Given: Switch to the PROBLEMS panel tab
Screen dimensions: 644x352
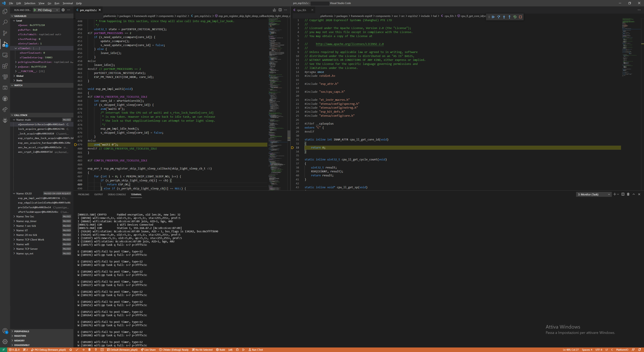Looking at the screenshot, I should tap(84, 194).
